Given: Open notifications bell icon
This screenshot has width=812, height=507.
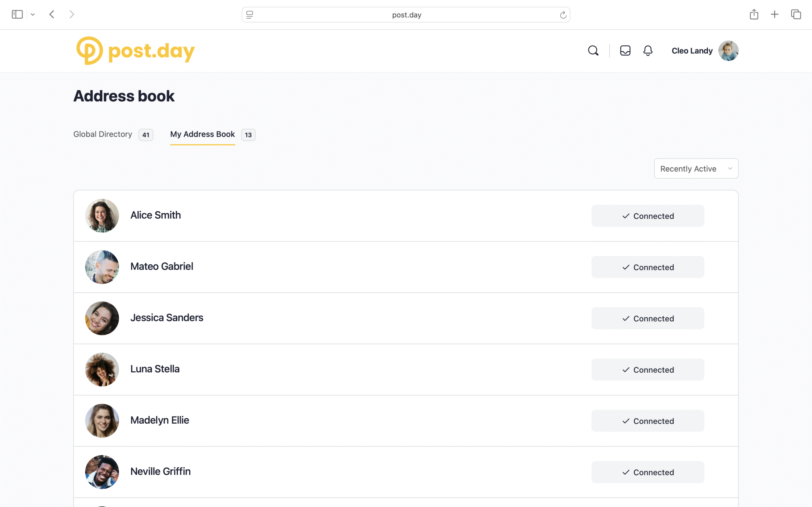Looking at the screenshot, I should tap(648, 51).
